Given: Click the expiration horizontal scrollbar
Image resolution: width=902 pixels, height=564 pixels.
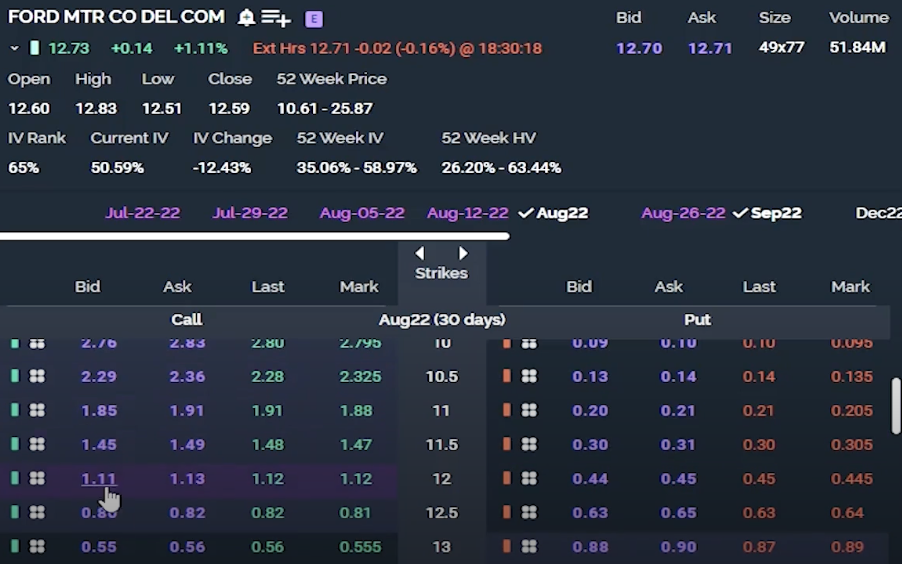Looking at the screenshot, I should [x=254, y=236].
